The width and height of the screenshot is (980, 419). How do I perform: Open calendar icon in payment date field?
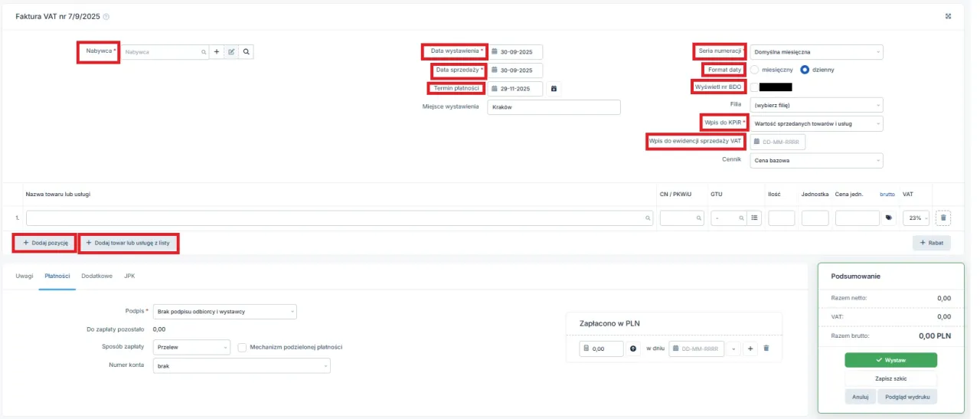[675, 349]
